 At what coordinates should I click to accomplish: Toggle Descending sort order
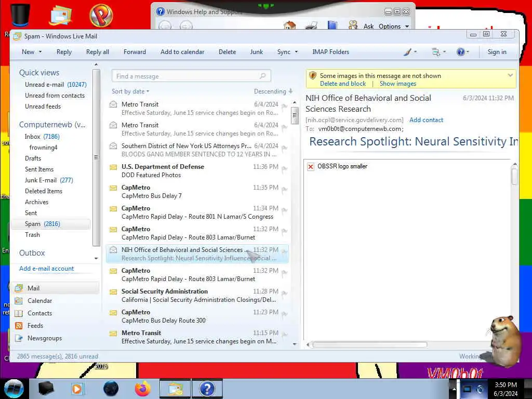coord(273,91)
